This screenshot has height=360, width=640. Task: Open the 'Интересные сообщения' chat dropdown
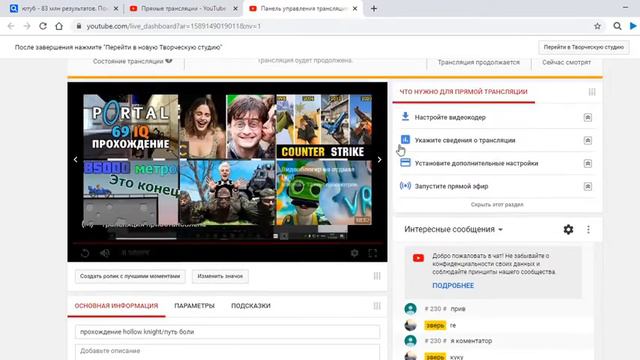(453, 229)
